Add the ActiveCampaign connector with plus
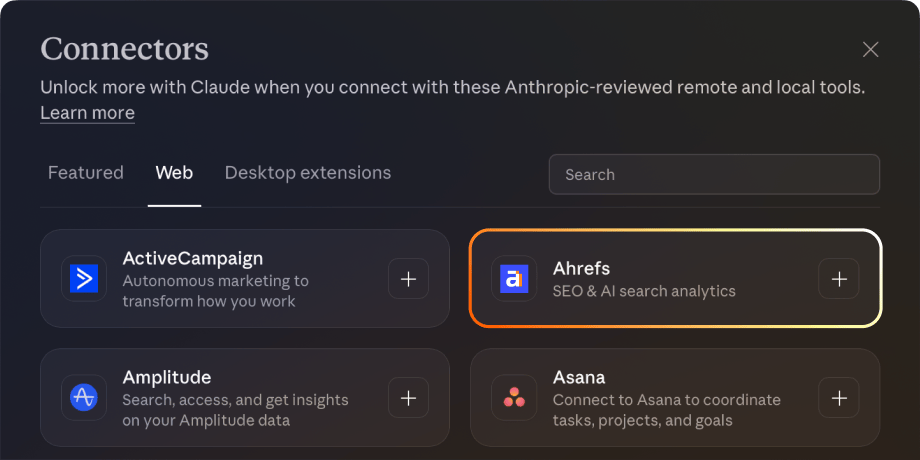Image resolution: width=920 pixels, height=460 pixels. tap(408, 279)
